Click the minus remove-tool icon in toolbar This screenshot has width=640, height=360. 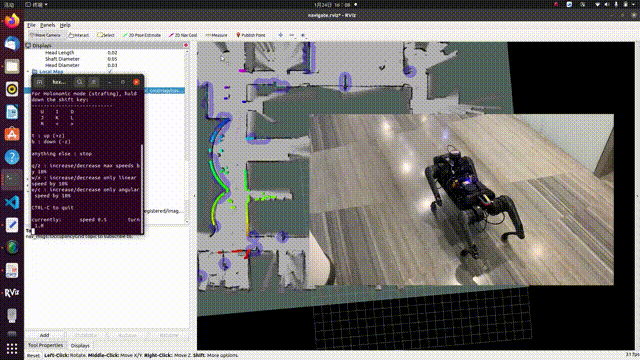point(291,35)
